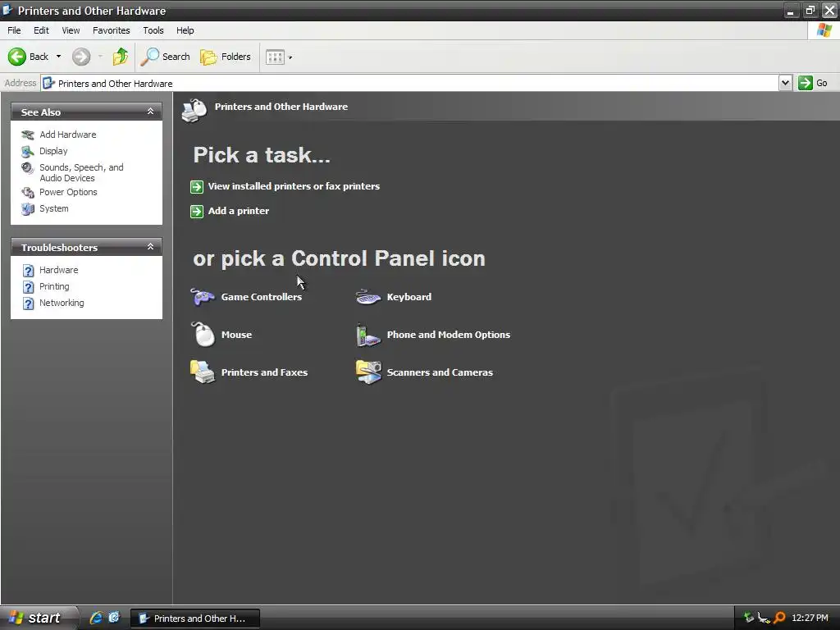Click the Keyboard icon
840x630 pixels.
coord(368,296)
